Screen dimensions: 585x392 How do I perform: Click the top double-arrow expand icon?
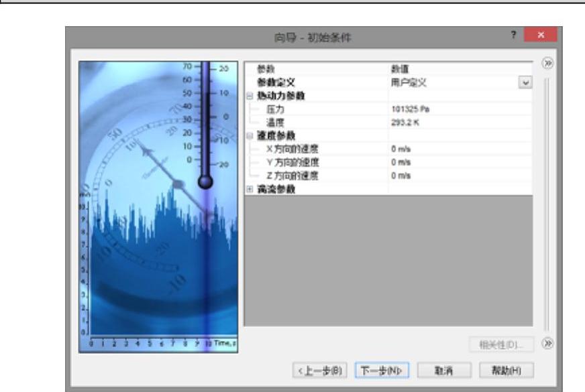coord(547,64)
